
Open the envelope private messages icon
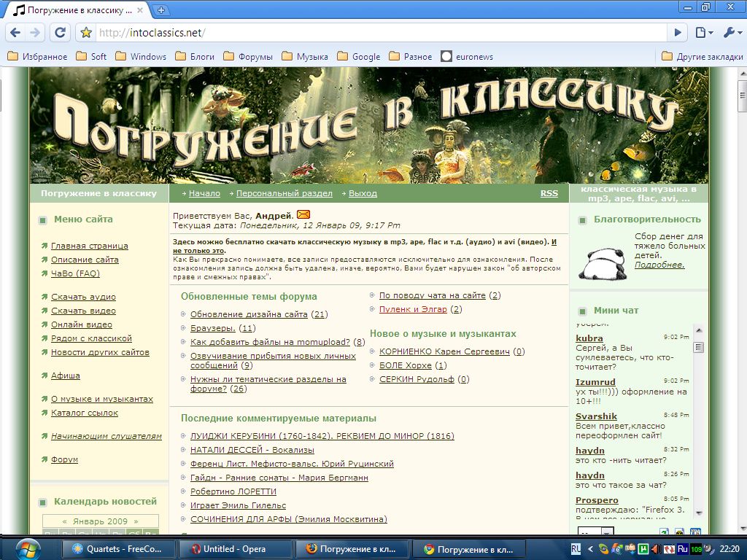click(x=303, y=215)
